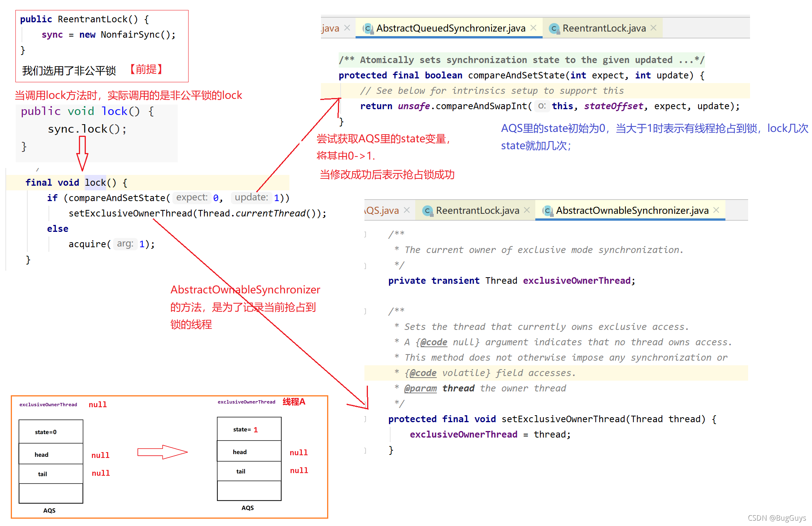Close the AbstractOwnableSynchronizer.java tab
This screenshot has height=526, width=812.
716,210
